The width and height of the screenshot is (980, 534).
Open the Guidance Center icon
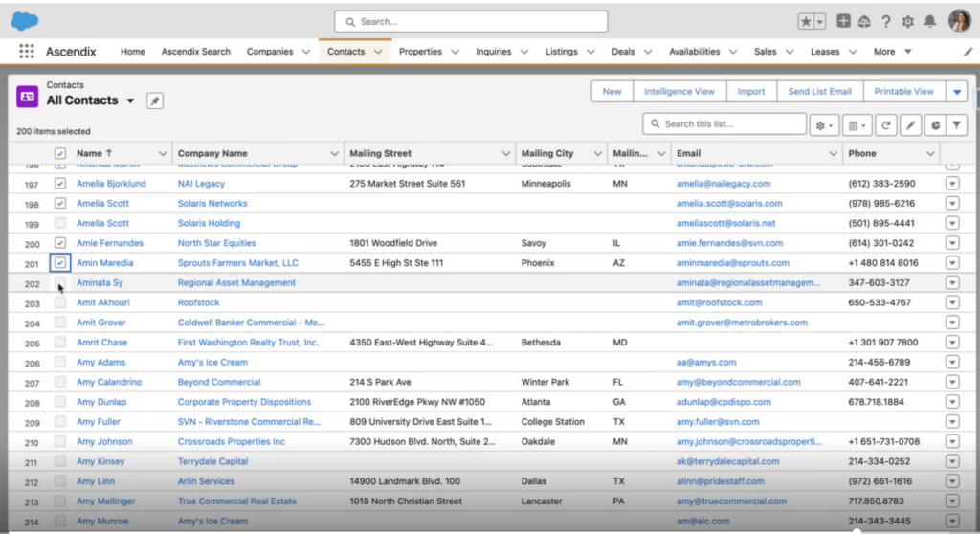pos(864,21)
